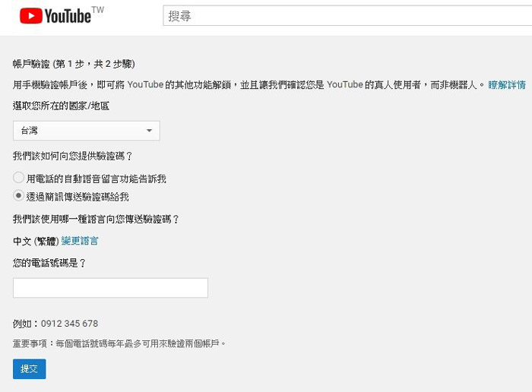Click the 我們該如何向您提供驗證碼？ question text
The image size is (532, 392).
73,156
